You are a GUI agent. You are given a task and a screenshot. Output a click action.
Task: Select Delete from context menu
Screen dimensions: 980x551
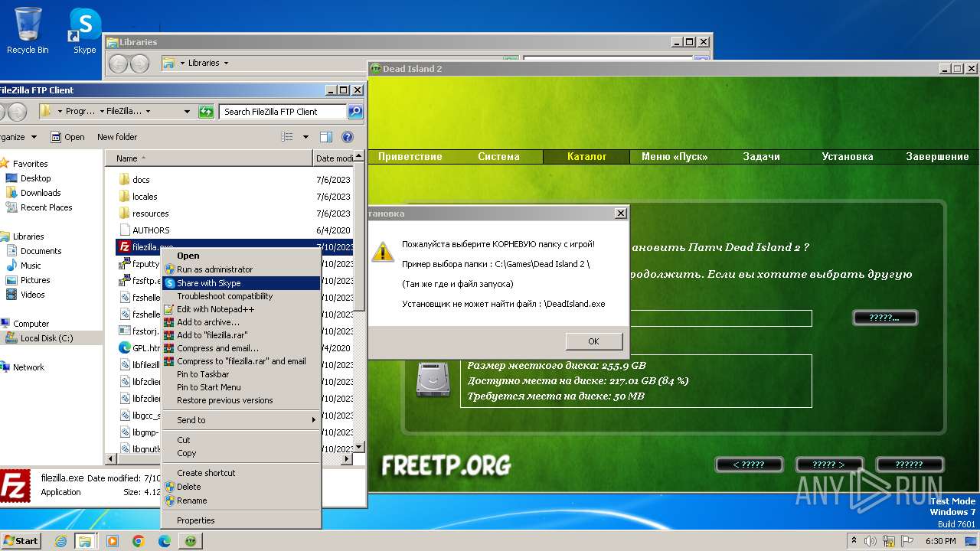(x=240, y=487)
